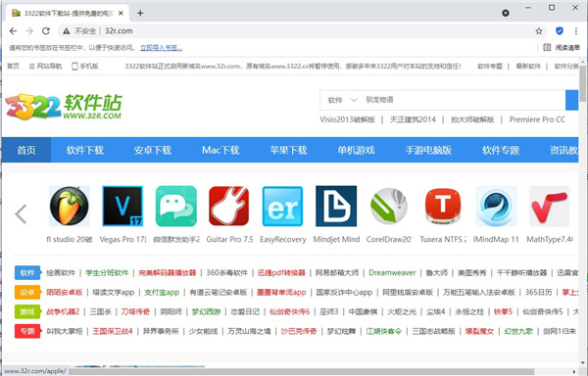
Task: Click the 3322软件站 logo
Action: pos(64,107)
